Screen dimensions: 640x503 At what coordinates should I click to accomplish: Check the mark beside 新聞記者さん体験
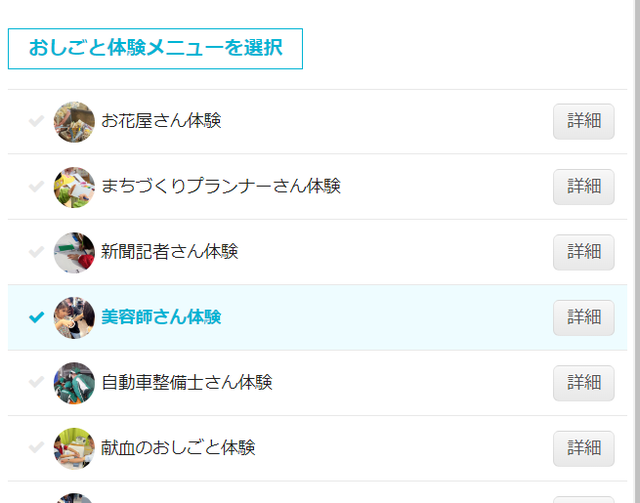click(x=36, y=252)
